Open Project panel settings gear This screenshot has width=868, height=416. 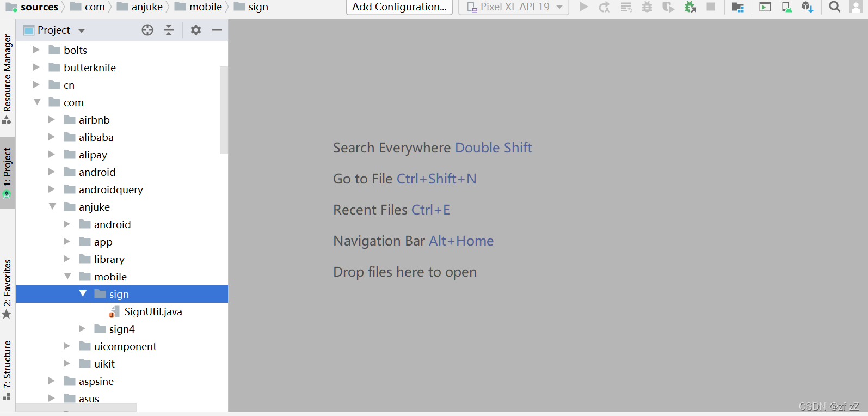(196, 30)
